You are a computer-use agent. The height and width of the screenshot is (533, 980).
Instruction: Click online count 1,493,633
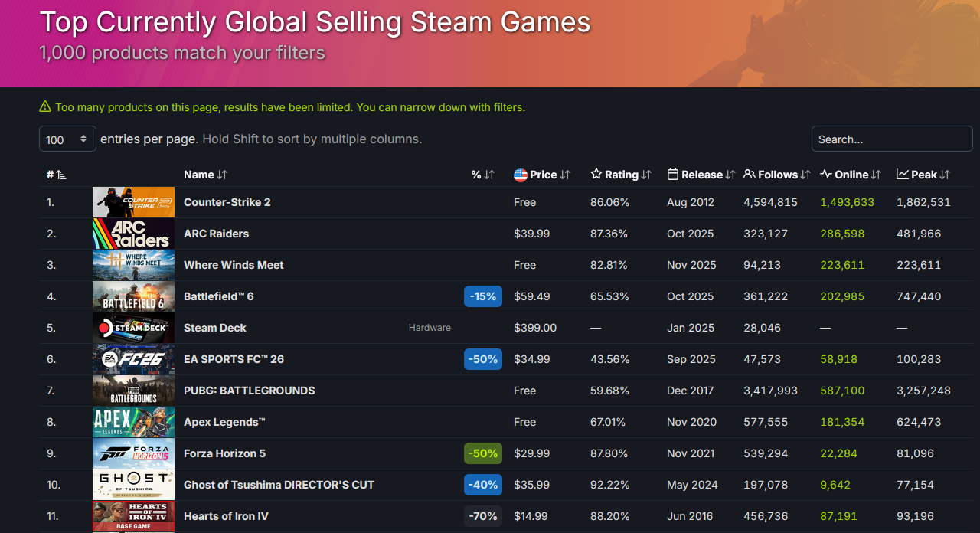(x=847, y=202)
